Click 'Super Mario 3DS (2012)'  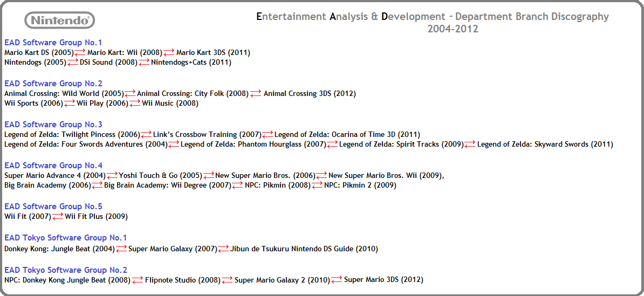[383, 280]
